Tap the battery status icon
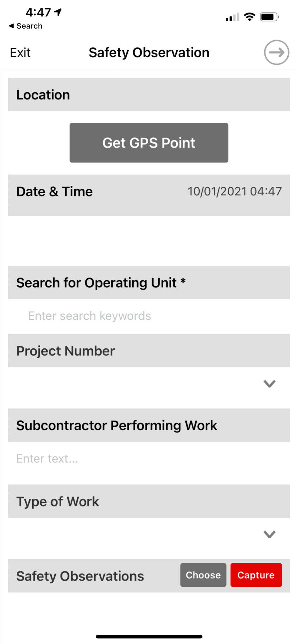Screen dimensions: 298x644 click(269, 17)
